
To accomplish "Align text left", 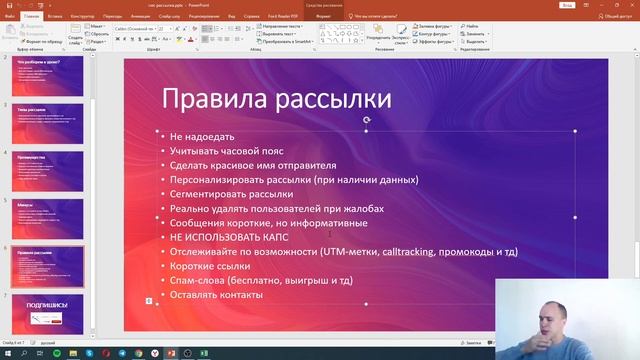I will (x=205, y=39).
